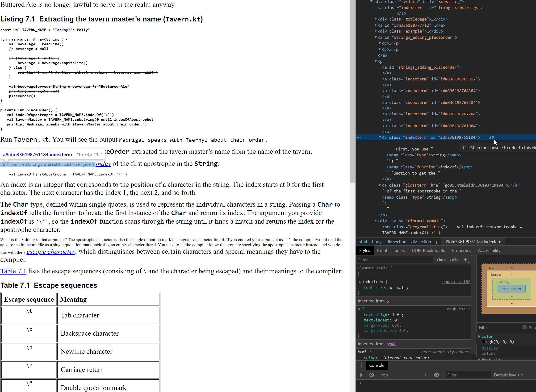Open the Console drawer three-dot menu

click(362, 365)
